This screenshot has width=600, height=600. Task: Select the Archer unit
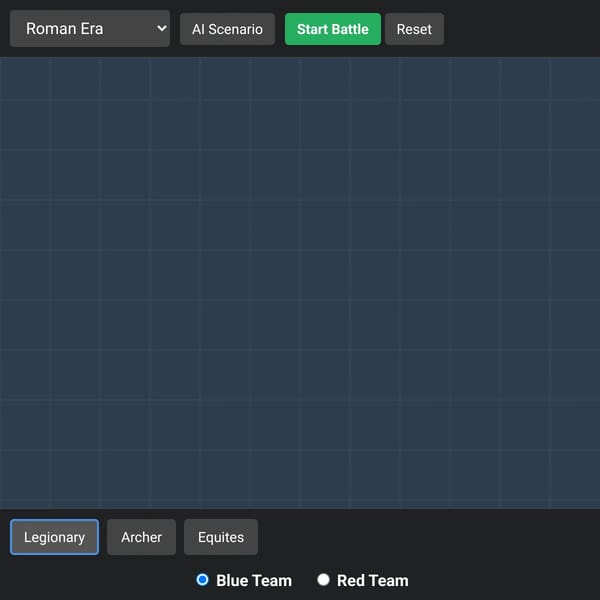click(141, 537)
